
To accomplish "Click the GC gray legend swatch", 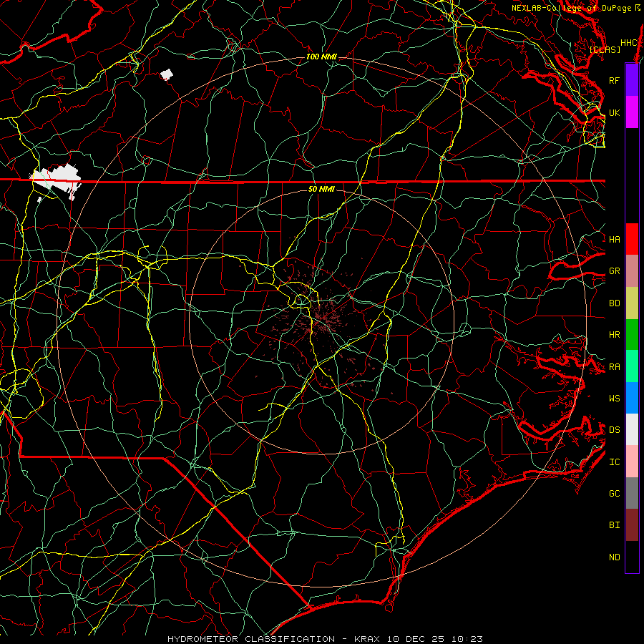I will tap(632, 493).
